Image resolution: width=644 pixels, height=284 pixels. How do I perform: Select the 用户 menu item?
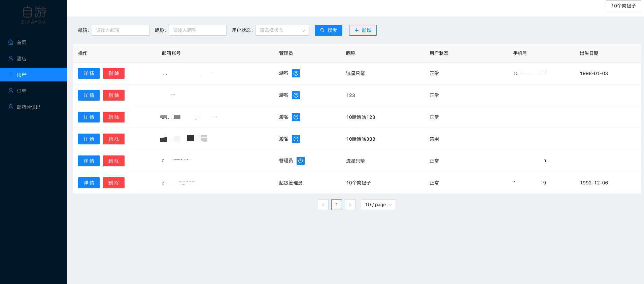click(x=34, y=74)
